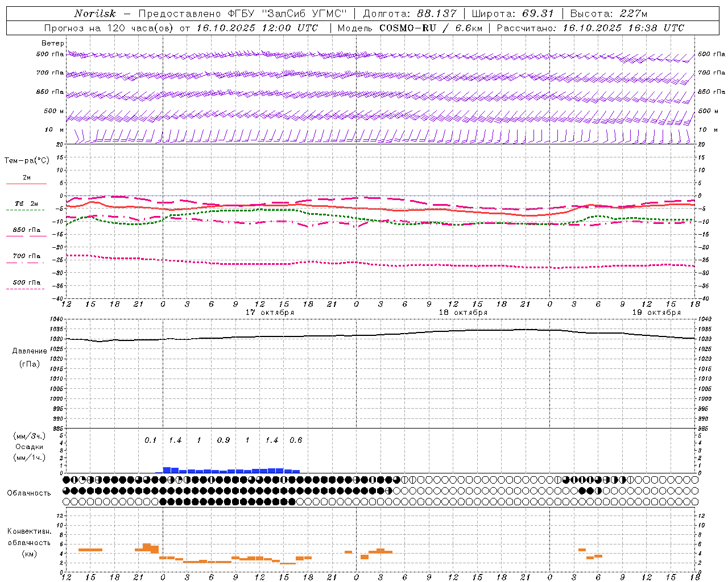The height and width of the screenshot is (582, 728).
Task: Click the "(мм/1ч.)" precipitation unit label
Action: point(30,458)
